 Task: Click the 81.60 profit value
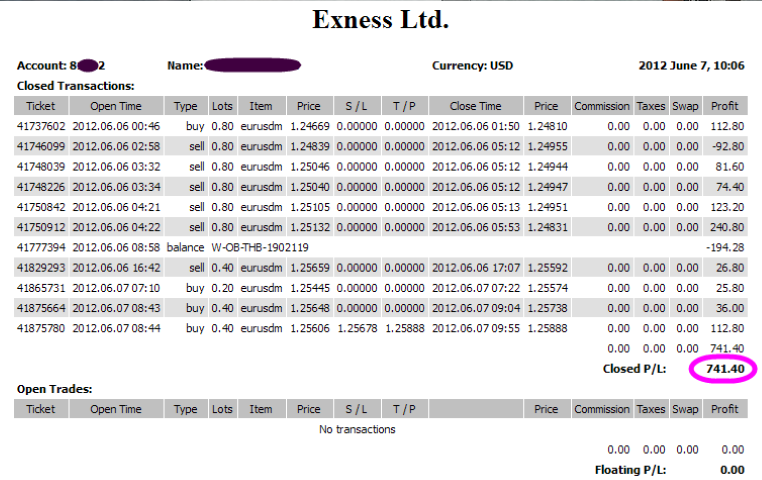click(729, 167)
